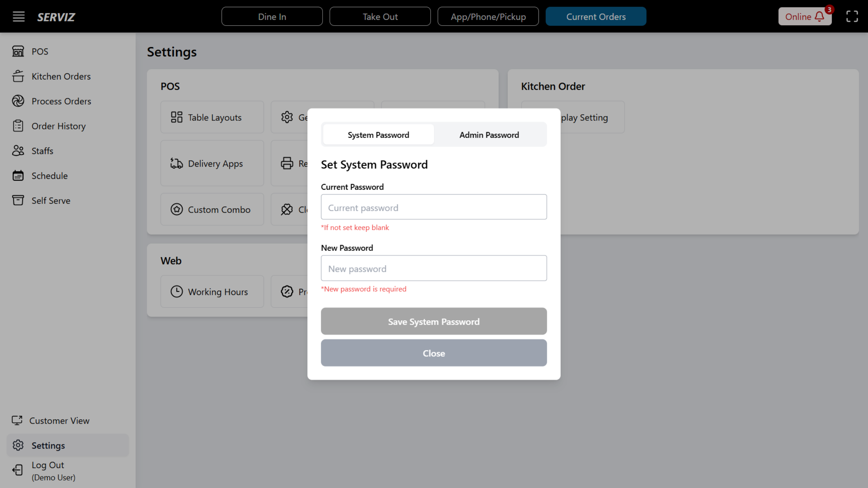Select the System Password tab
Viewport: 868px width, 488px height.
378,134
